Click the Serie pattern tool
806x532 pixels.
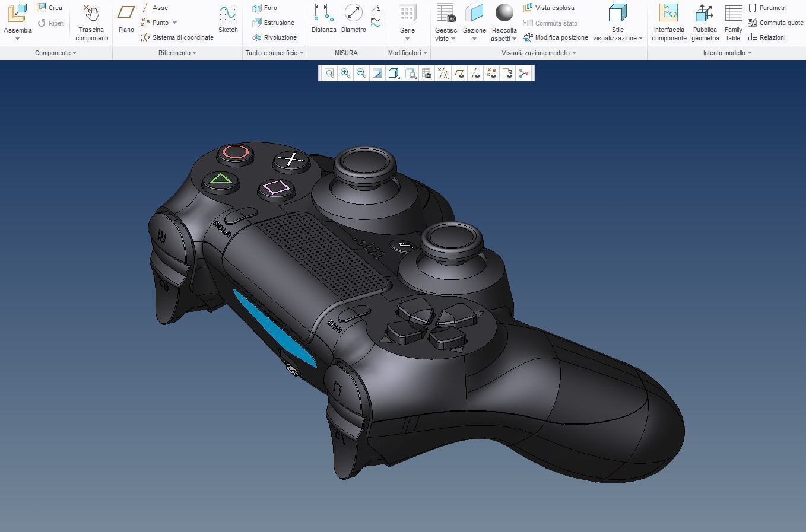click(407, 18)
